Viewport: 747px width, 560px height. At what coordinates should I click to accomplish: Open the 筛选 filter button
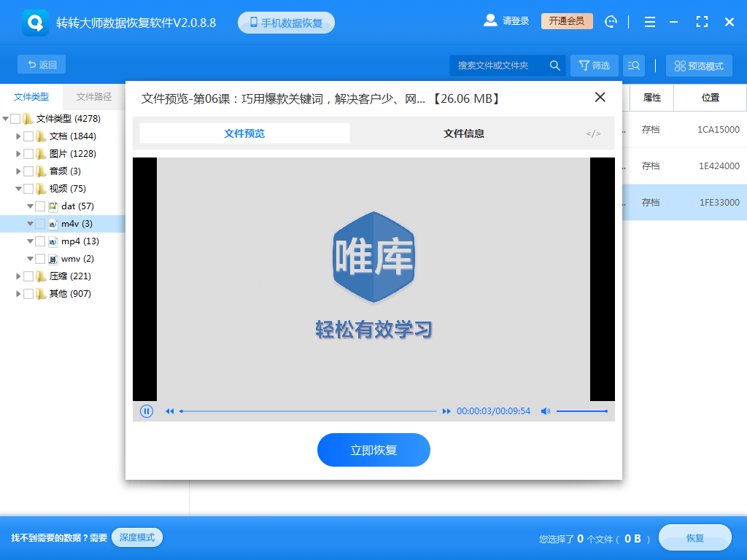[x=595, y=65]
